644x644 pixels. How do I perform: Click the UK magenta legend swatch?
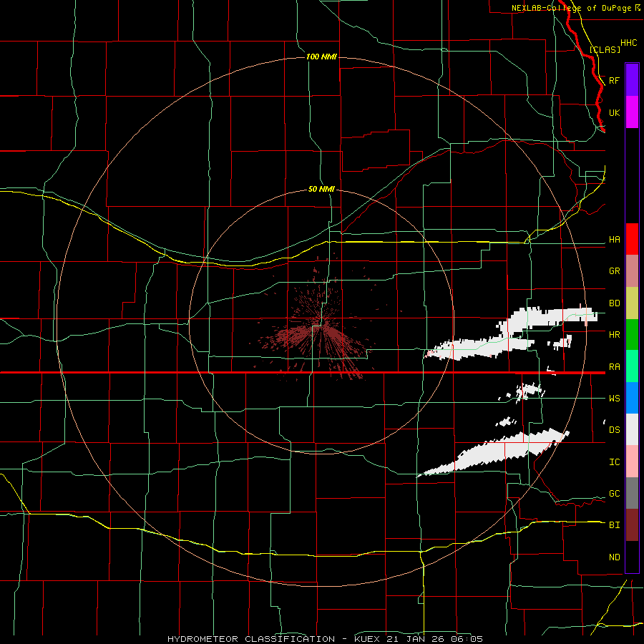(632, 112)
